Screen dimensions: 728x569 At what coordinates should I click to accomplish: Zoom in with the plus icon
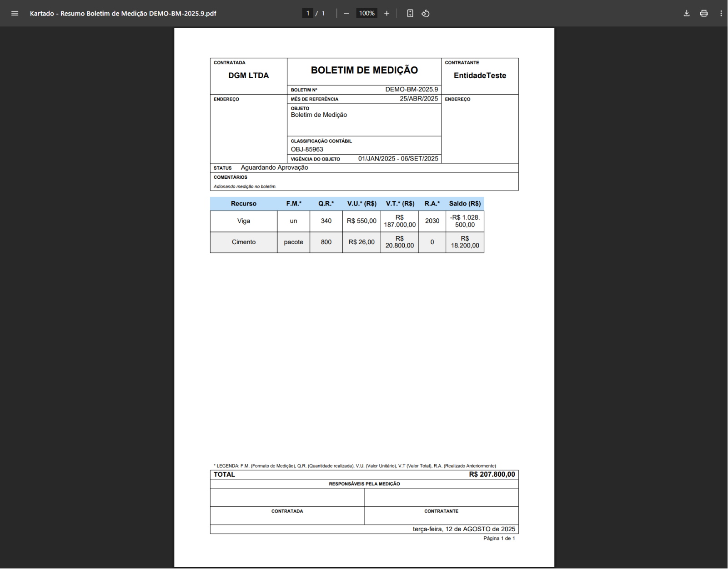387,13
